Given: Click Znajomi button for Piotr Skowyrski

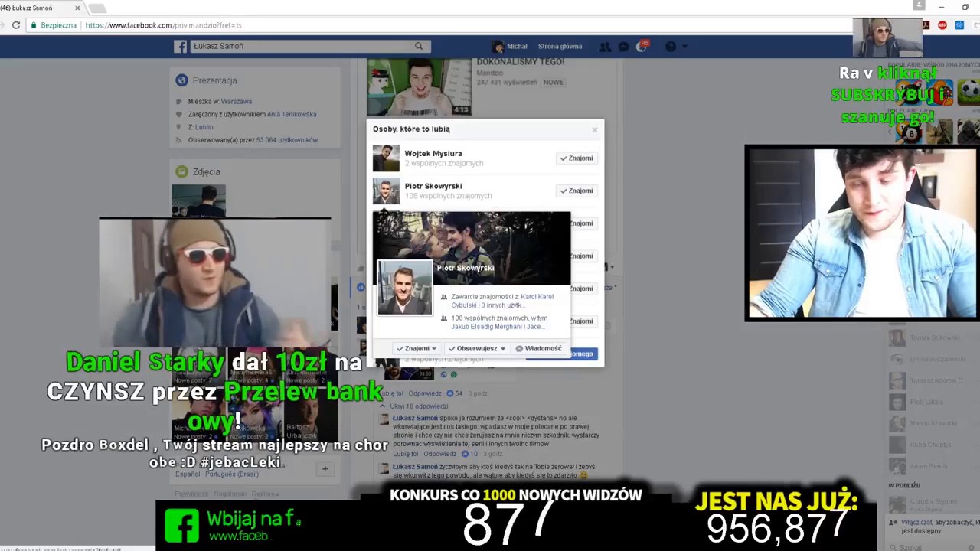Looking at the screenshot, I should 577,191.
